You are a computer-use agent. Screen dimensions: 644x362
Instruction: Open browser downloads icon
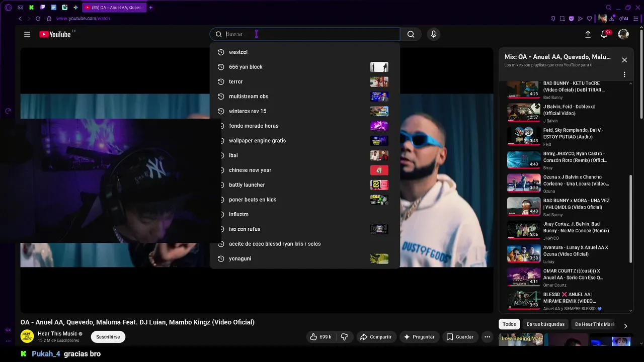(x=612, y=19)
